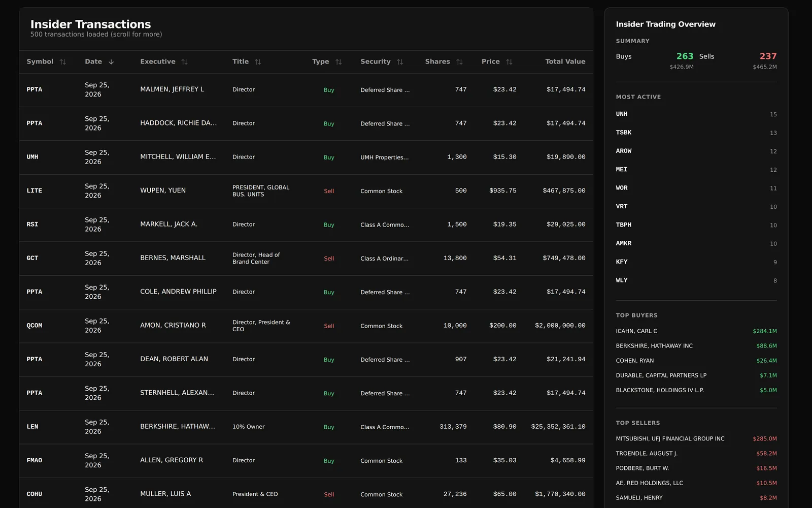Click the Buys count 263
Image resolution: width=812 pixels, height=508 pixels.
[685, 56]
